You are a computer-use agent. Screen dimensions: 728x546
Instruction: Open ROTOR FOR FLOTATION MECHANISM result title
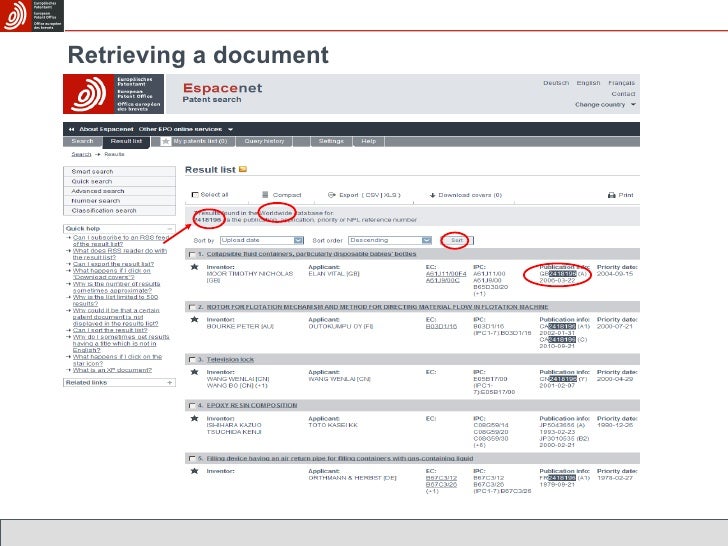coord(377,307)
